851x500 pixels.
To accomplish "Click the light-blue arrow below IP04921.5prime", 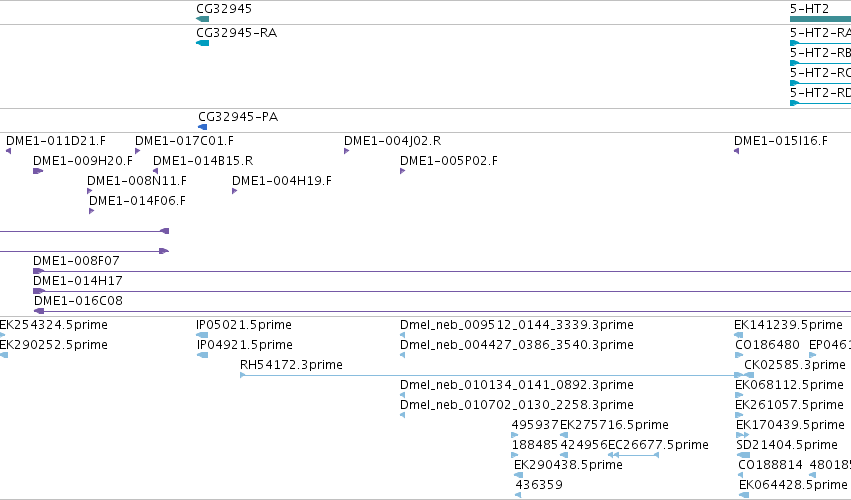I will pos(202,355).
